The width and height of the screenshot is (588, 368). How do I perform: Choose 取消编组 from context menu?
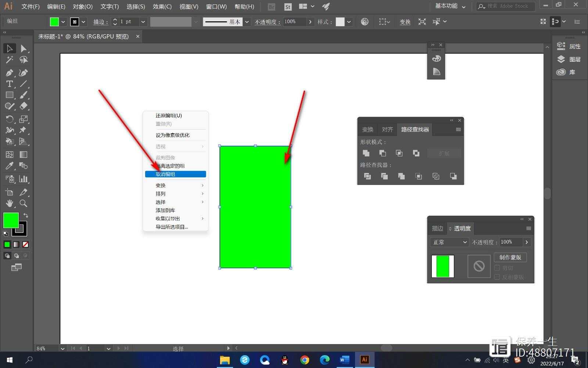[175, 174]
